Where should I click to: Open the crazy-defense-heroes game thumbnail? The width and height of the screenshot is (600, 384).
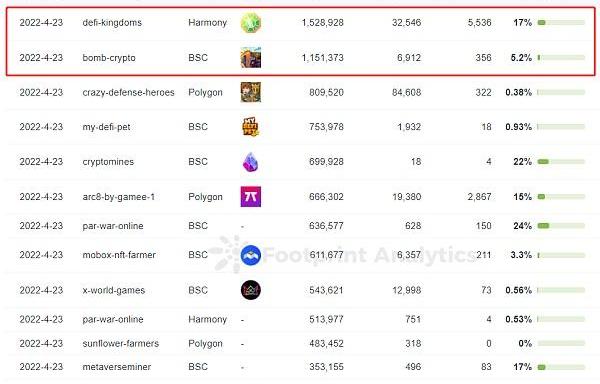[251, 92]
